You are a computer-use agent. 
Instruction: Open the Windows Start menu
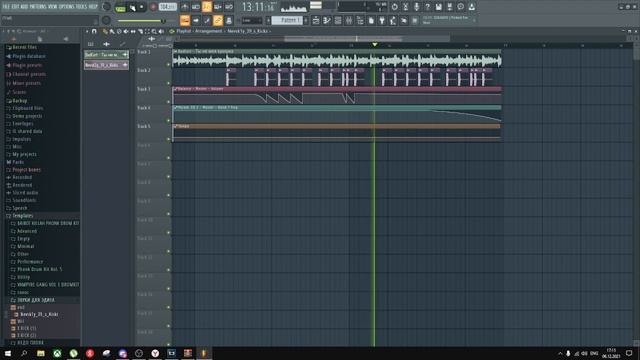coord(8,353)
